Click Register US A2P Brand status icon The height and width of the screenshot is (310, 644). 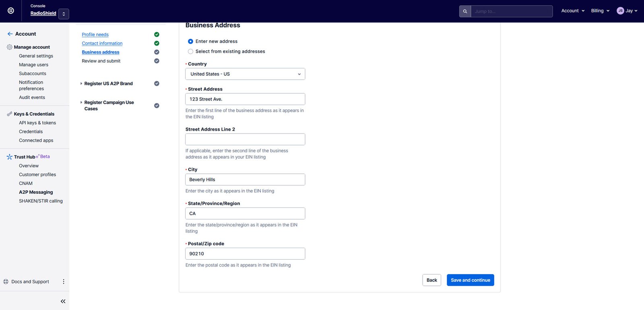(157, 84)
